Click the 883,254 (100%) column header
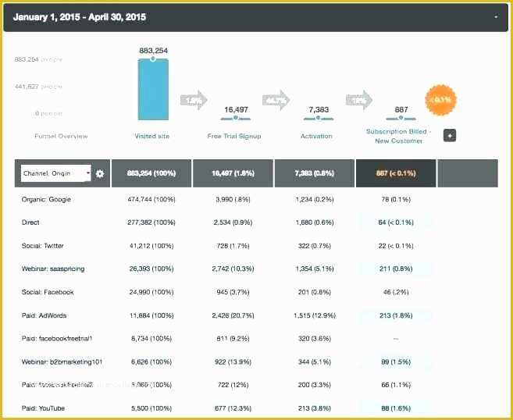513x420 pixels. tap(151, 173)
